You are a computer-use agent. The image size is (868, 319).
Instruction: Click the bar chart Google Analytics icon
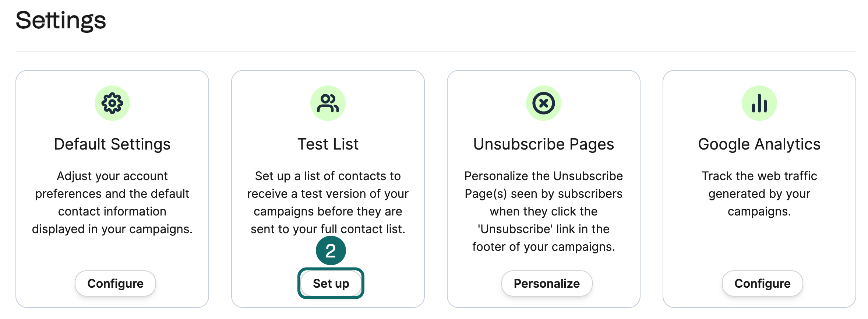pos(759,103)
